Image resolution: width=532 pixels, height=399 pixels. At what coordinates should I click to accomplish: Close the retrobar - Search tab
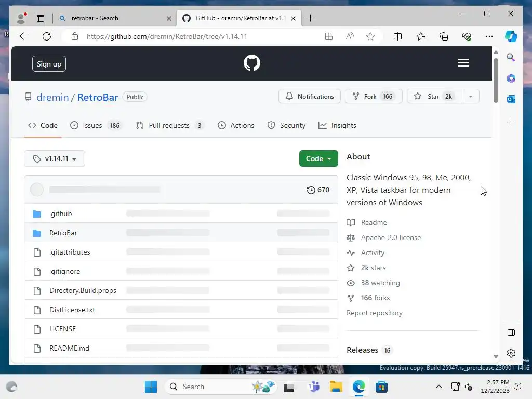click(x=169, y=18)
